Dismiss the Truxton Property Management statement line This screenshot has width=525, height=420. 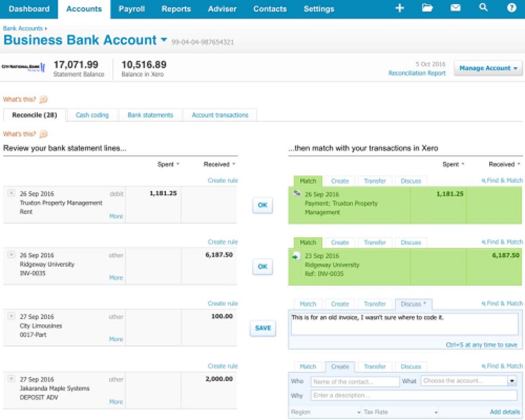tap(11, 193)
